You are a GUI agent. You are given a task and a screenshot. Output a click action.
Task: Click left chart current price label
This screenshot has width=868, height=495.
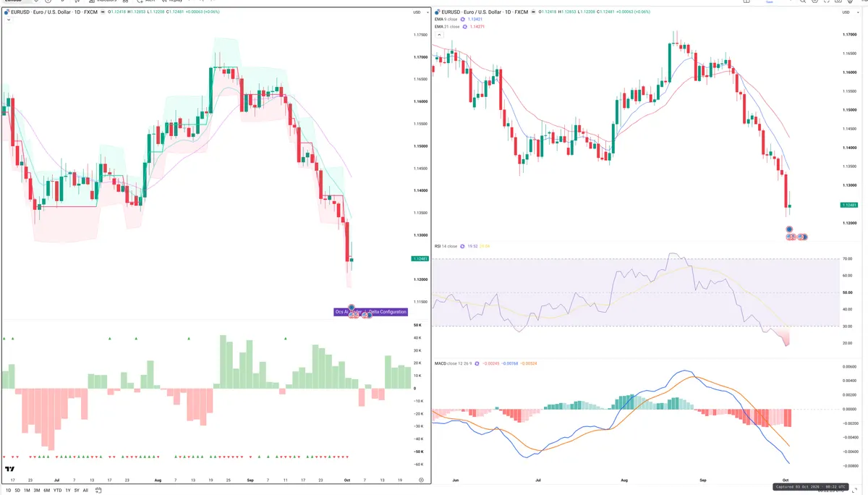(419, 258)
